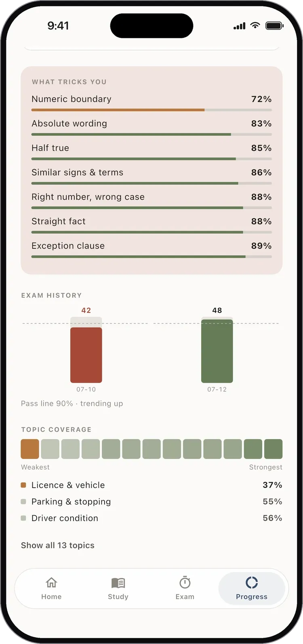Switch to the Study tab label
The image size is (303, 644).
[118, 597]
